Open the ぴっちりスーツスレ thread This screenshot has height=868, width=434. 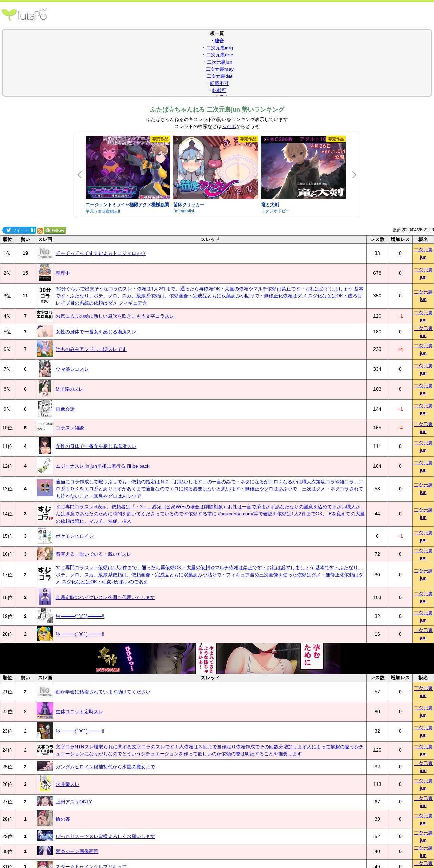105,836
